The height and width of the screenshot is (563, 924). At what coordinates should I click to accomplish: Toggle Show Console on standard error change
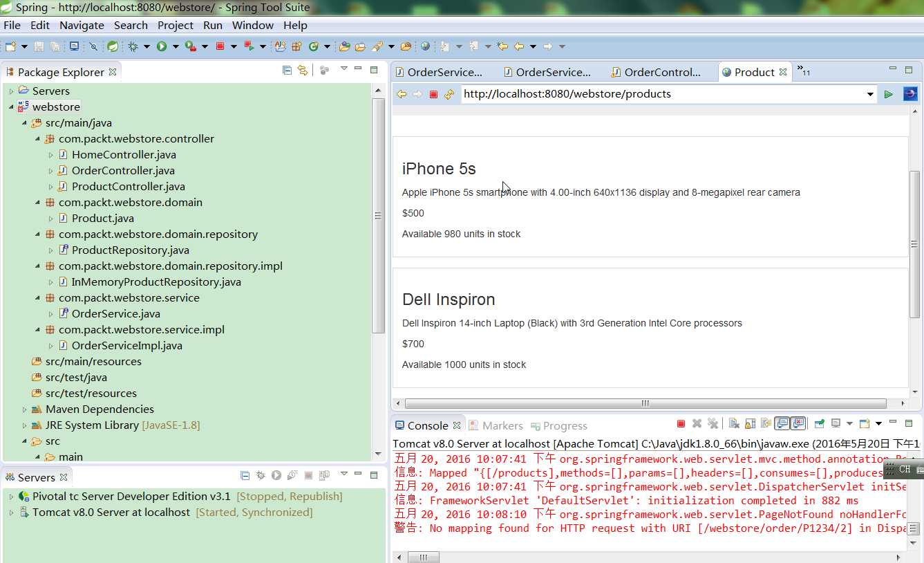(x=798, y=423)
